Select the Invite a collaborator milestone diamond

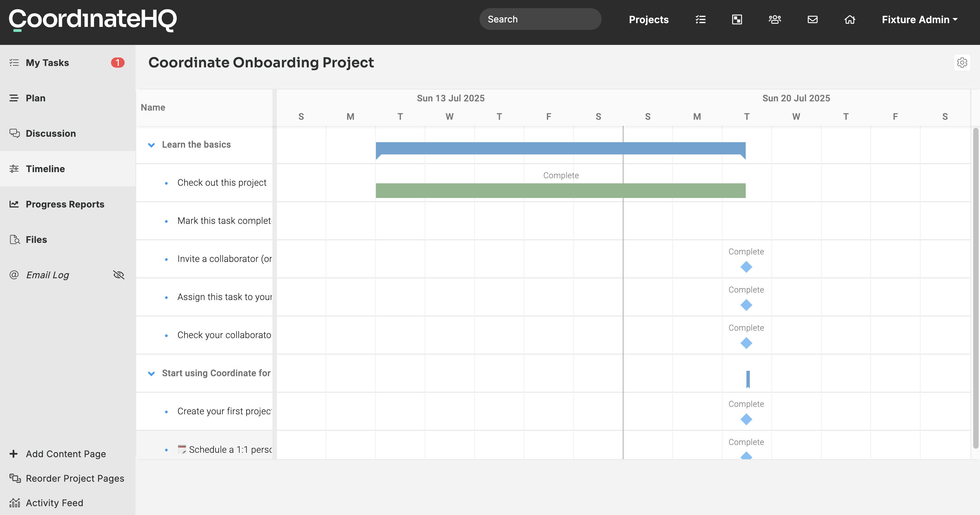(746, 267)
